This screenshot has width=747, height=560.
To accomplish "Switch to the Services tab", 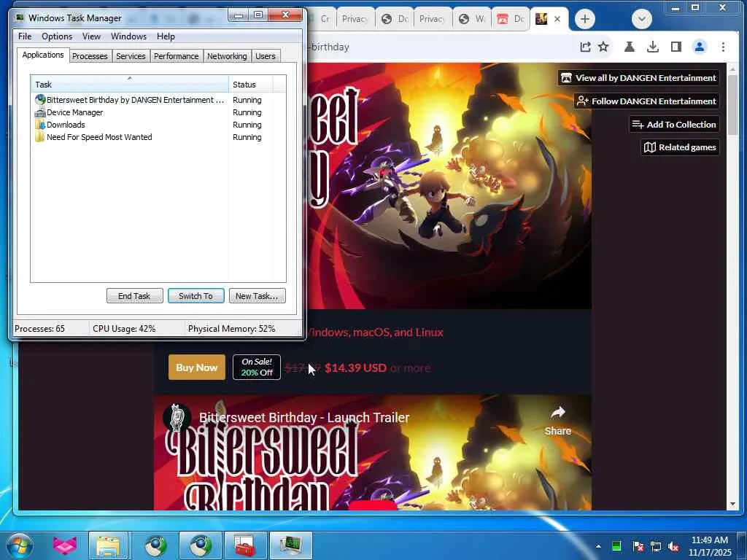I will [x=131, y=56].
